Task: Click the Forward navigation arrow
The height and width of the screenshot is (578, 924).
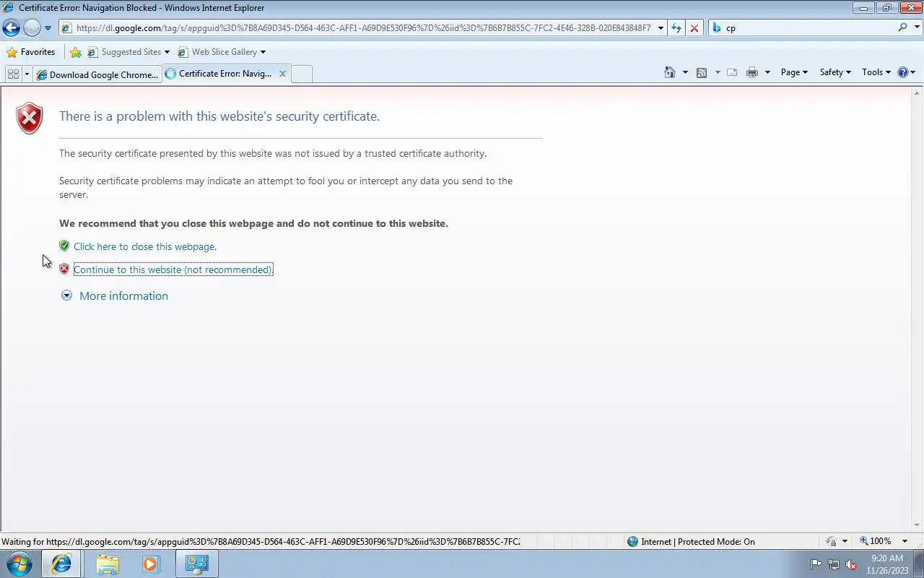Action: coord(32,28)
